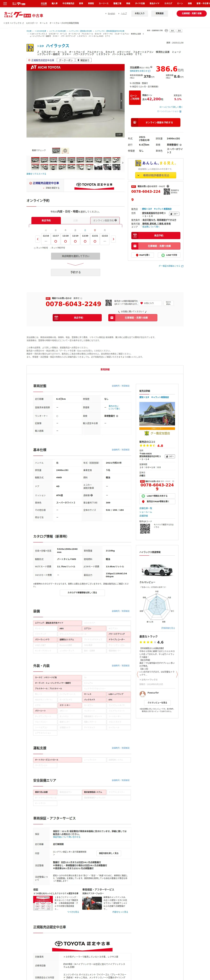This screenshot has height=980, width=210.
Task: Advance thumbnail strip with right chevron
Action: 123,163
